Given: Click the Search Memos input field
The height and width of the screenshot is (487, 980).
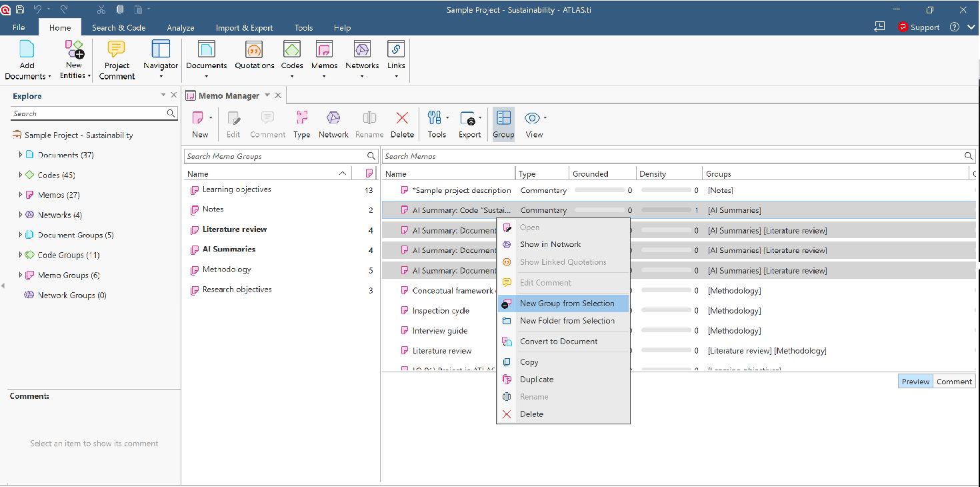Looking at the screenshot, I should [x=673, y=156].
